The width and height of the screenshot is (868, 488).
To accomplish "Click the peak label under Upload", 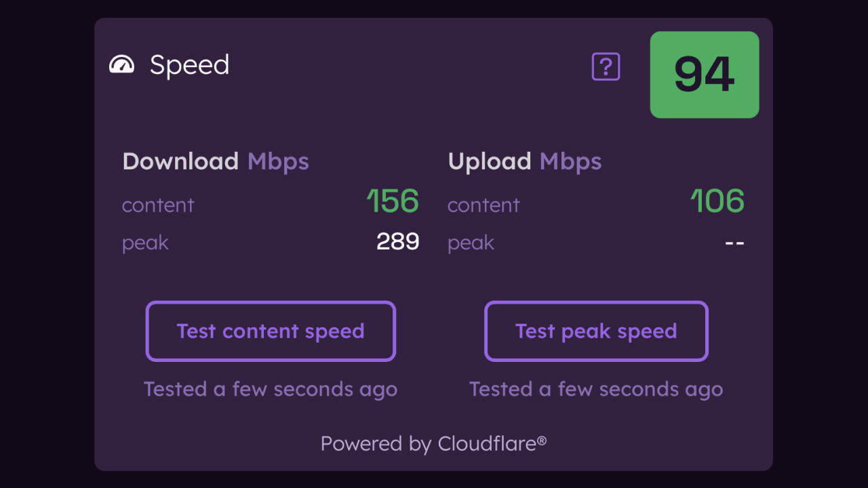I will [471, 243].
